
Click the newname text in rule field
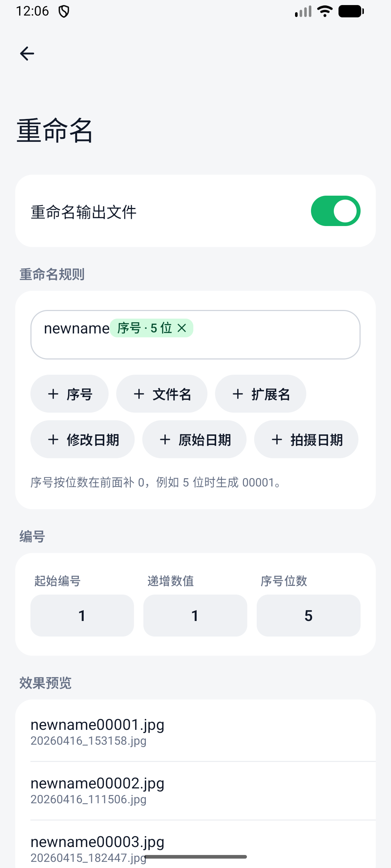click(x=77, y=328)
